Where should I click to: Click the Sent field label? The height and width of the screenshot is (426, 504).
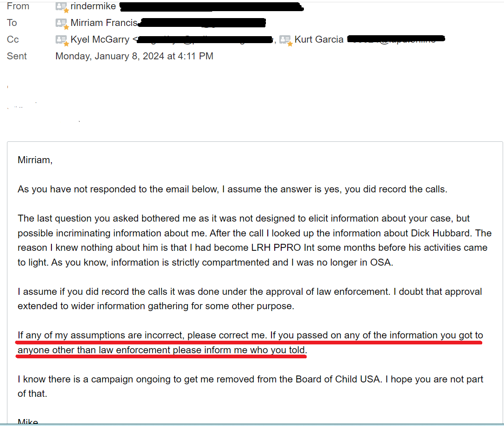click(17, 57)
